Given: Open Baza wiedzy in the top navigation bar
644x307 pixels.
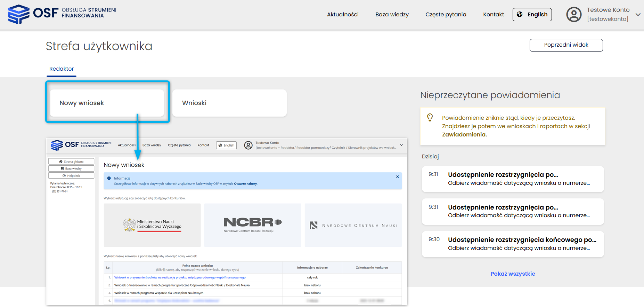Looking at the screenshot, I should (x=392, y=15).
